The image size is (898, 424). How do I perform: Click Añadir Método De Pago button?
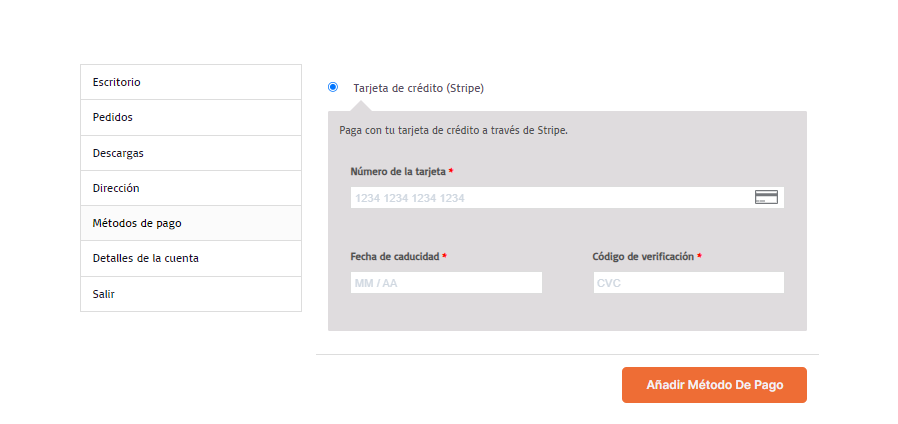point(714,385)
